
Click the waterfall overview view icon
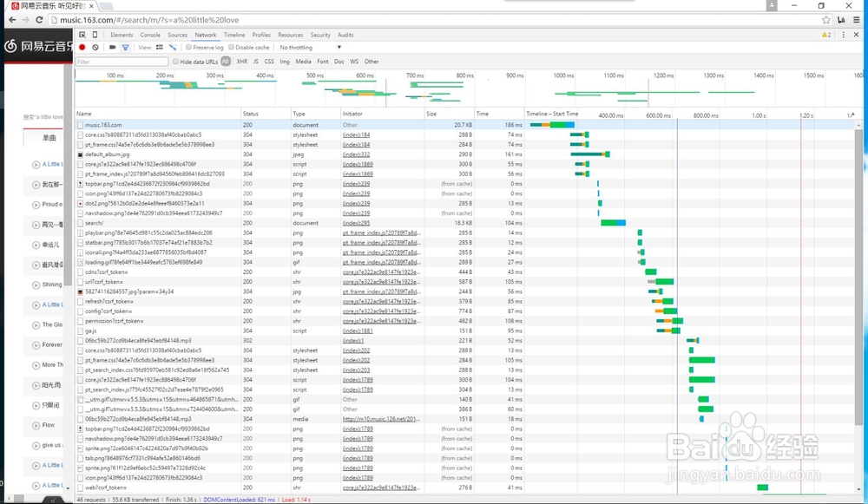[x=173, y=48]
